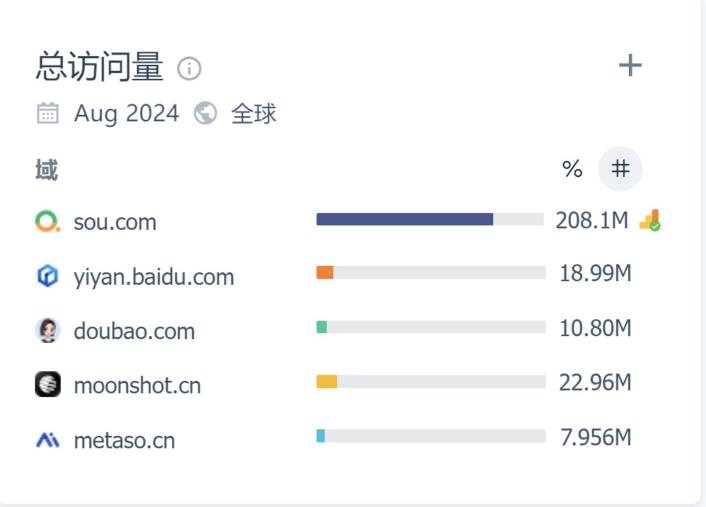Switch to number view with # toggle
Screen dimensions: 706x507
[x=620, y=169]
